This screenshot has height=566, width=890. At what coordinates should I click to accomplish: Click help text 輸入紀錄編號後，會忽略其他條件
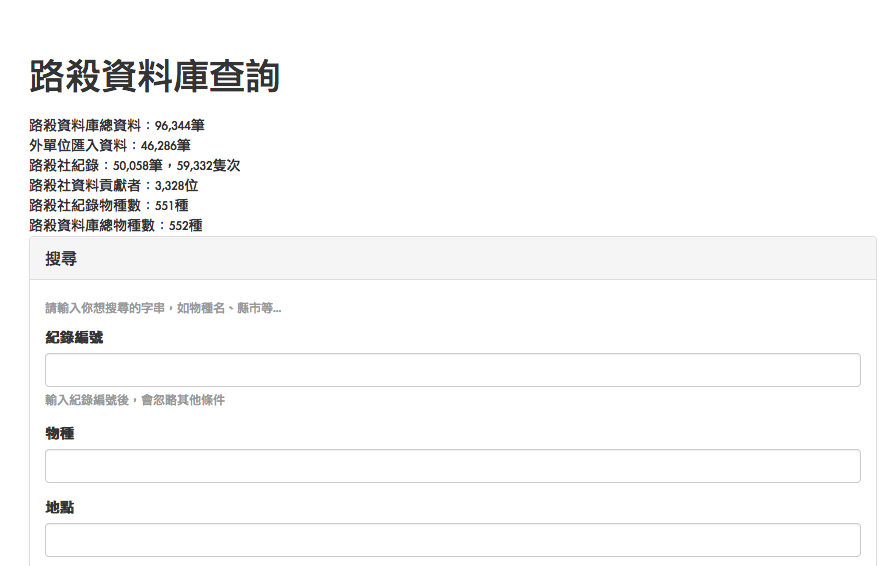(135, 400)
